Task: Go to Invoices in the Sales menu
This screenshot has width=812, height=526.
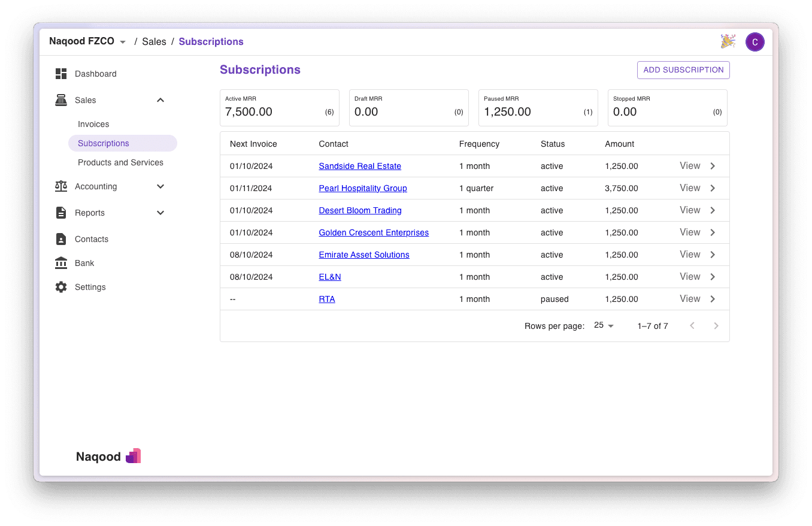Action: point(93,124)
